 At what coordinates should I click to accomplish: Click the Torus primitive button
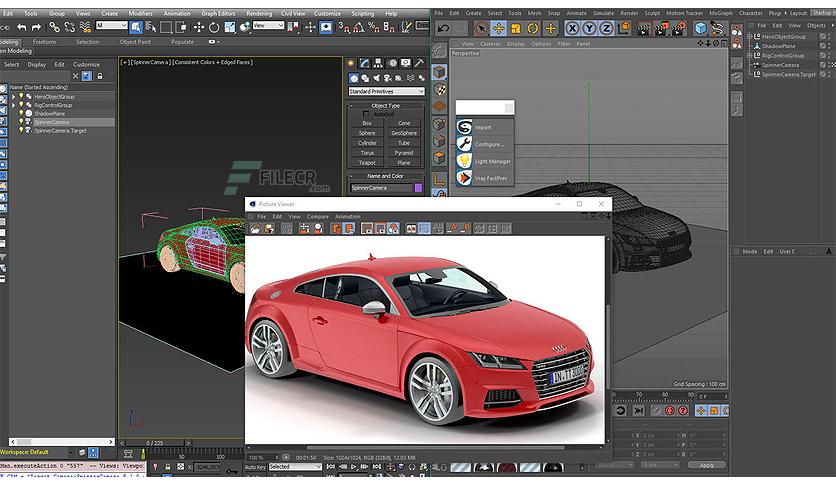[x=367, y=153]
